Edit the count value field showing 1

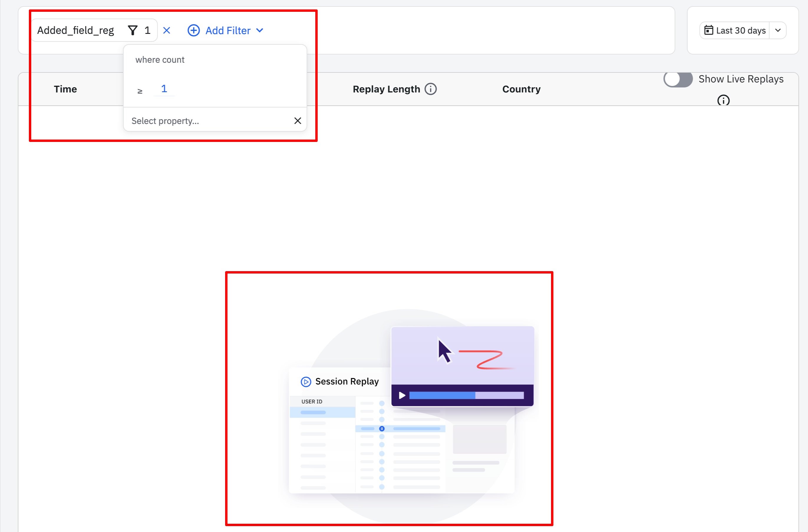164,89
